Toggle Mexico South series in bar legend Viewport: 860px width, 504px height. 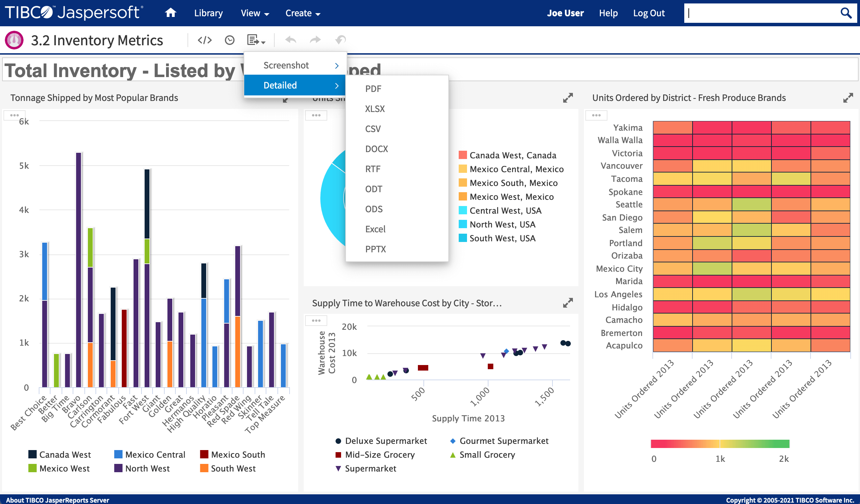coord(232,455)
